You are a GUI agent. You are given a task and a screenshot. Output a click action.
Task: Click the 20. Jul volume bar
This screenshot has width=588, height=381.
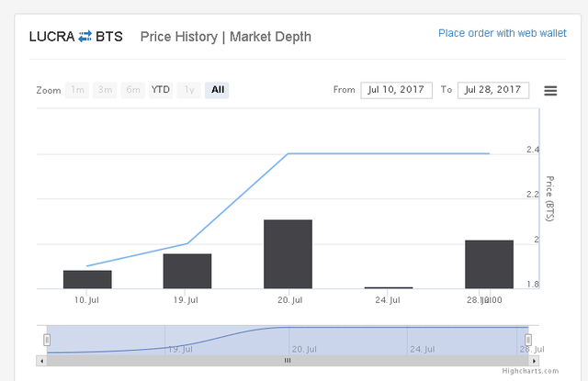point(288,254)
